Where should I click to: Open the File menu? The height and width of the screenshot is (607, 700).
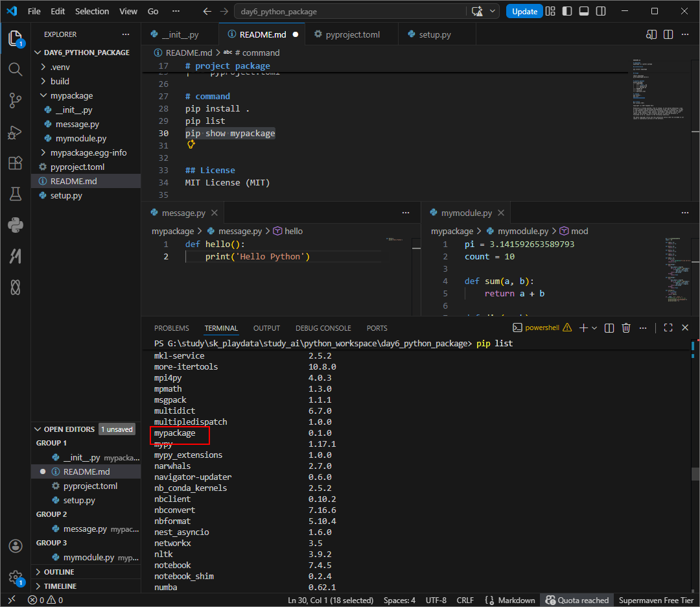click(34, 12)
